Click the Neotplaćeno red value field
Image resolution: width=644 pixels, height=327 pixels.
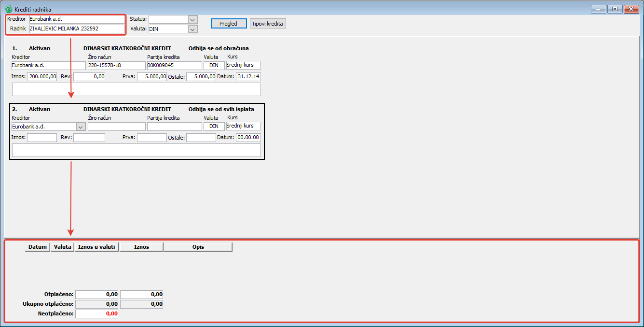(x=96, y=314)
